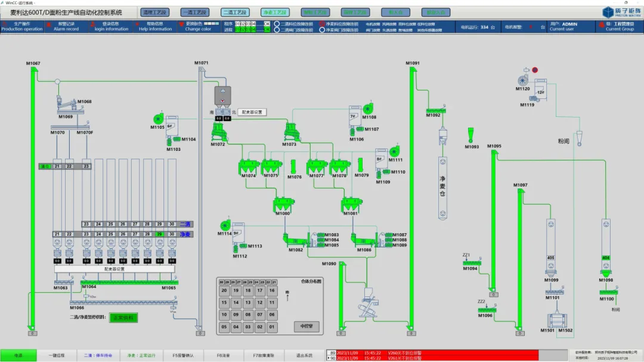The width and height of the screenshot is (644, 362).
Task: Click green highlighted bin 29 in 净麦 row
Action: (x=159, y=234)
